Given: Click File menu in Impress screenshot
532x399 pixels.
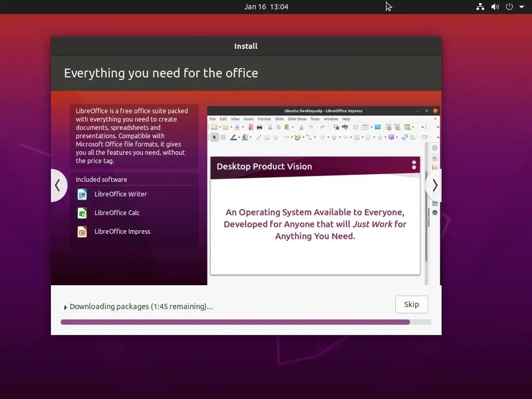Looking at the screenshot, I should pos(212,119).
